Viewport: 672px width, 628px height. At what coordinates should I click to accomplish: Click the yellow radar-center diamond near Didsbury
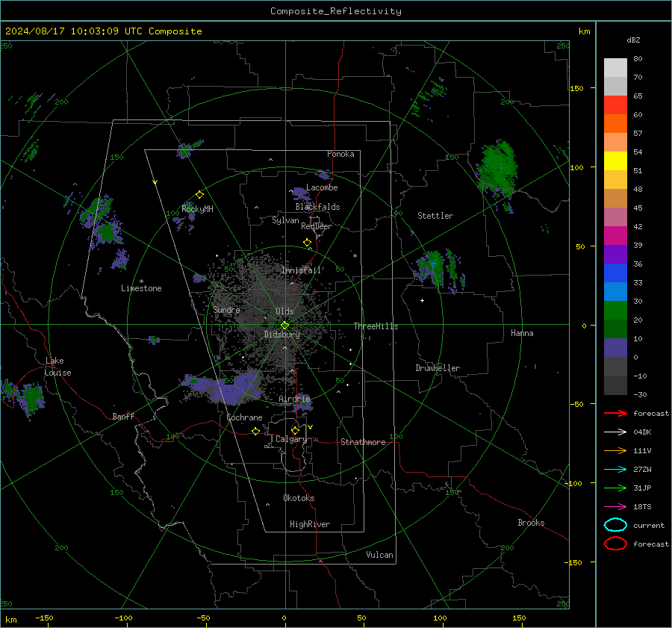click(x=284, y=326)
